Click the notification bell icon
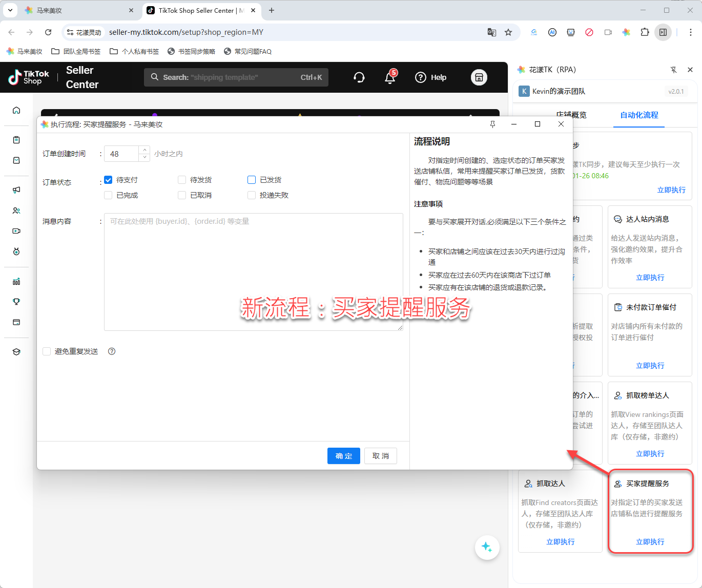The height and width of the screenshot is (588, 702). tap(390, 77)
